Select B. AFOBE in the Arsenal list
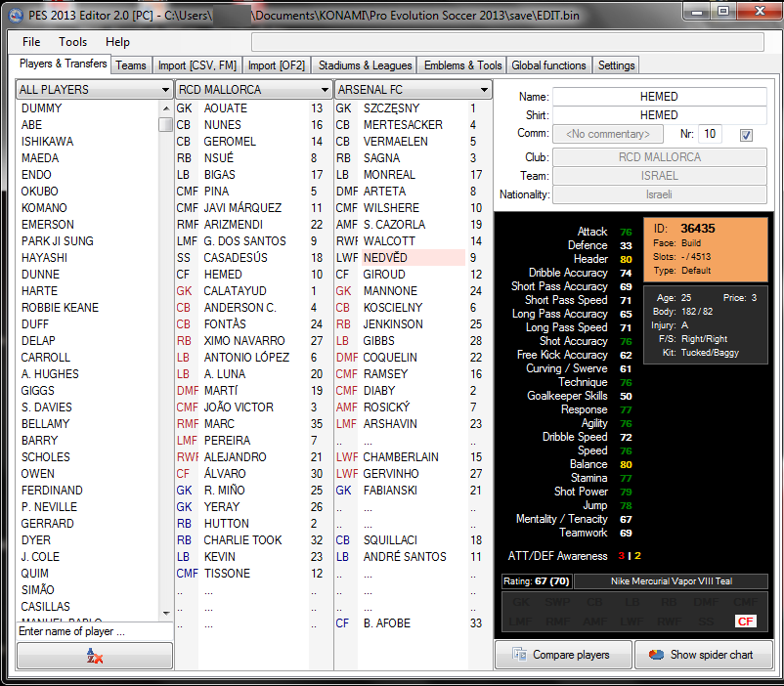The width and height of the screenshot is (784, 686). point(386,623)
